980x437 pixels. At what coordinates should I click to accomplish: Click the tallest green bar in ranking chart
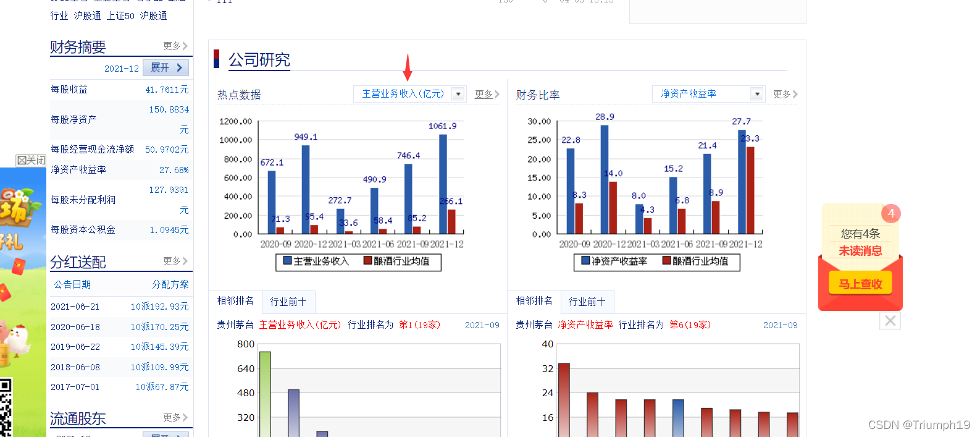tap(265, 394)
